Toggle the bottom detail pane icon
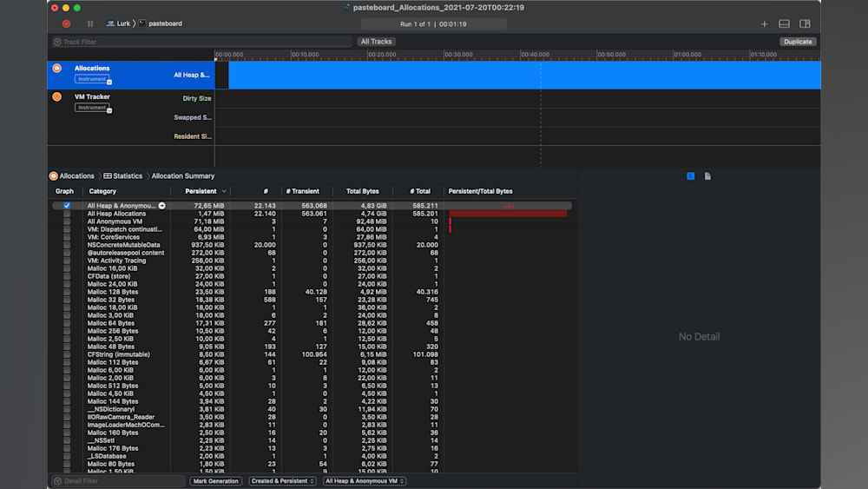Viewport: 868px width, 489px height. click(784, 23)
